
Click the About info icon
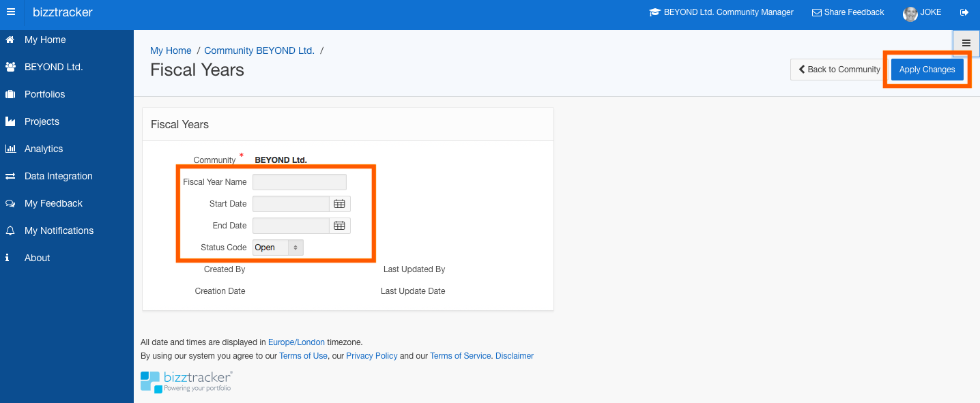pos(8,258)
